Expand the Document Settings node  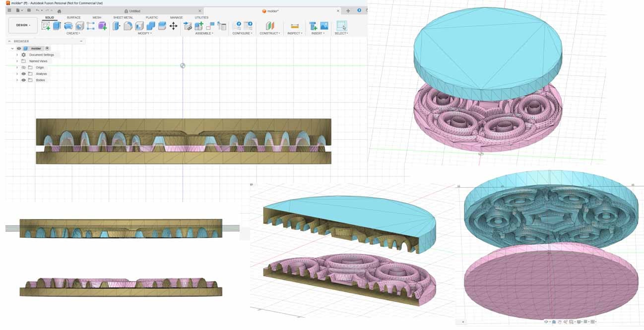(x=17, y=55)
